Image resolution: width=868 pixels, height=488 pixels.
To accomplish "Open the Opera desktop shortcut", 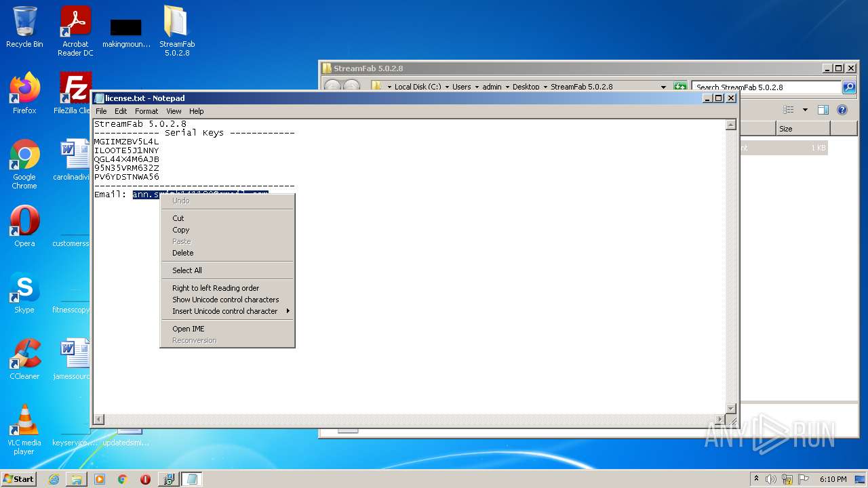I will tap(24, 226).
